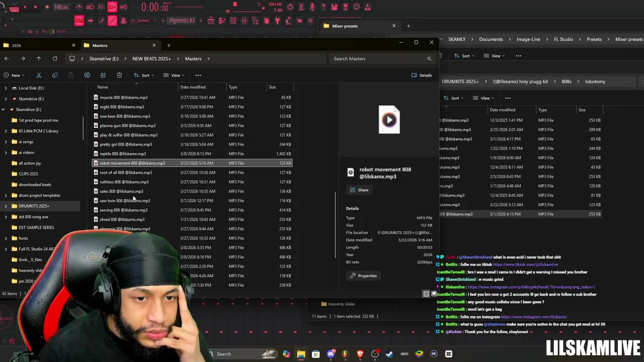
Task: Select muscle 808 @lilskamx.mp3 file
Action: 192,98
